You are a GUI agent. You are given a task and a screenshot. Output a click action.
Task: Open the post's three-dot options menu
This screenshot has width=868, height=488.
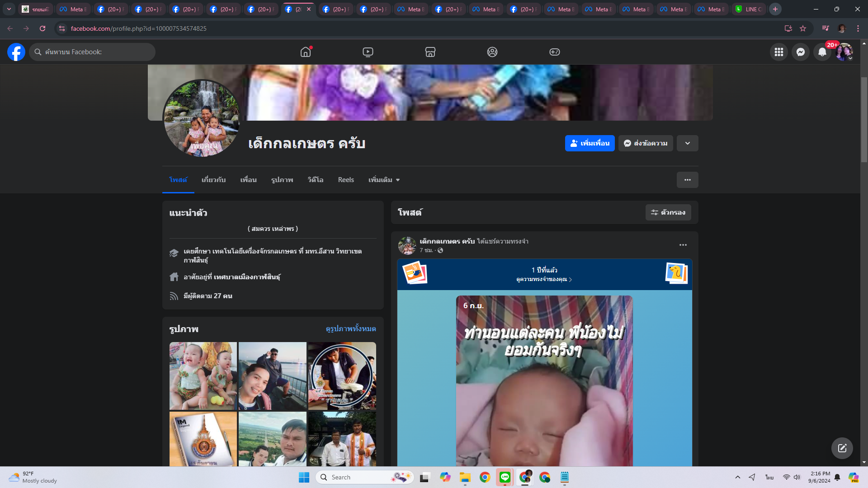(x=683, y=245)
